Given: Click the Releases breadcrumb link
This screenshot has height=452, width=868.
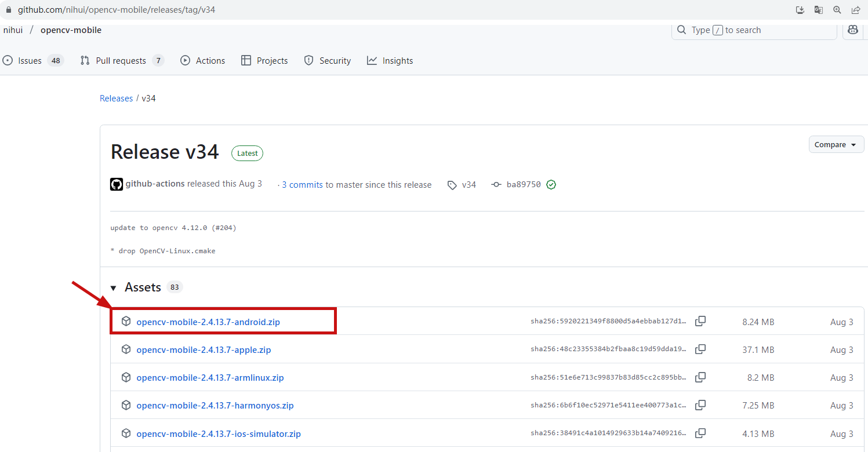Looking at the screenshot, I should [116, 99].
